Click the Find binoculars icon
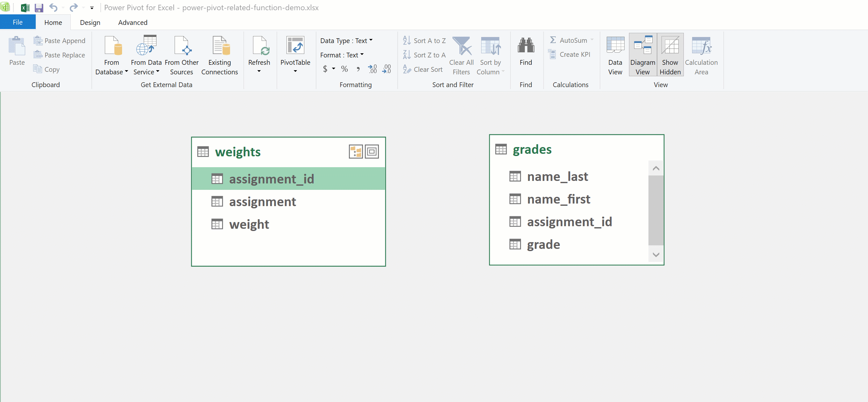This screenshot has height=402, width=868. (x=526, y=46)
